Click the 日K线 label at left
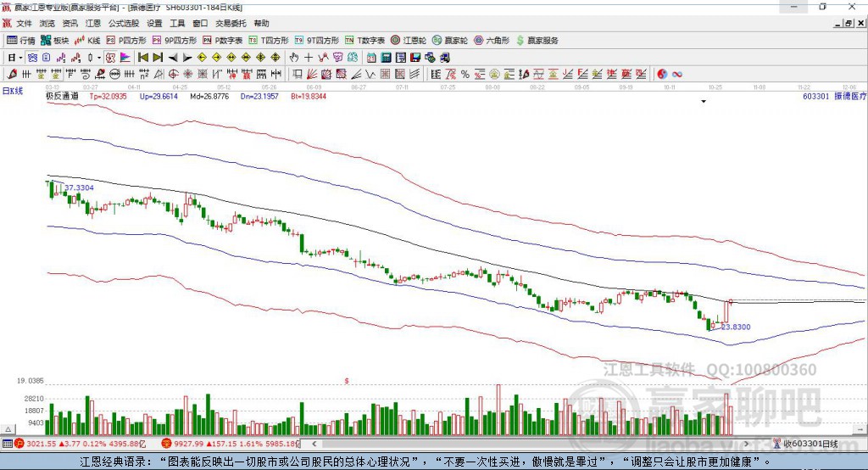The width and height of the screenshot is (868, 470). click(13, 91)
